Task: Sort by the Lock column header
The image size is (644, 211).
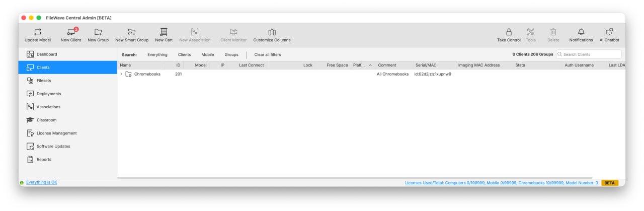Action: [308, 65]
